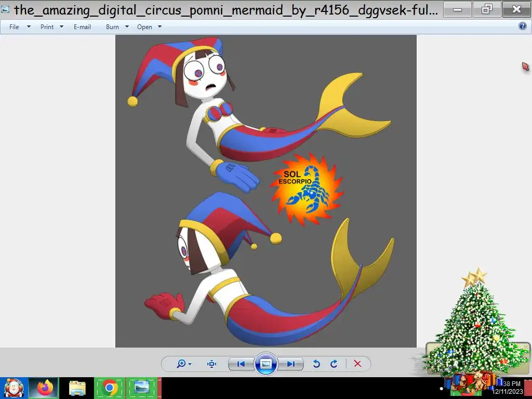The width and height of the screenshot is (532, 399).
Task: Expand the Burn dropdown arrow
Action: tap(127, 26)
